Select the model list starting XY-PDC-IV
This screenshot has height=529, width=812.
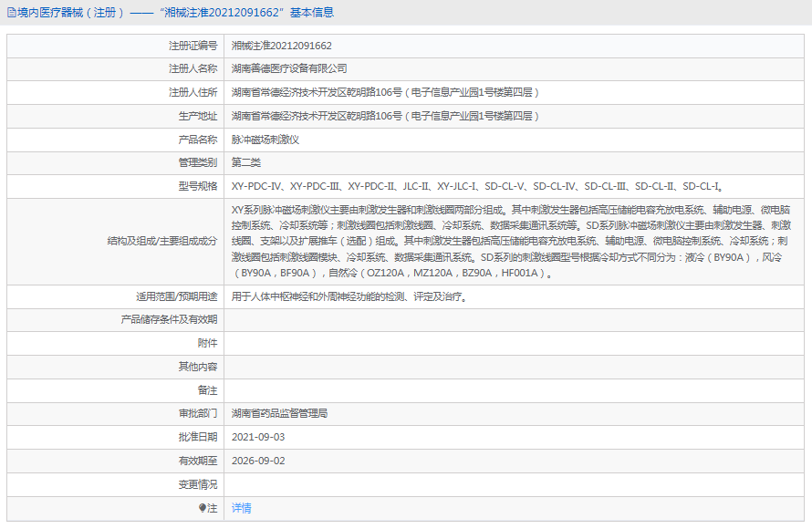pos(477,186)
